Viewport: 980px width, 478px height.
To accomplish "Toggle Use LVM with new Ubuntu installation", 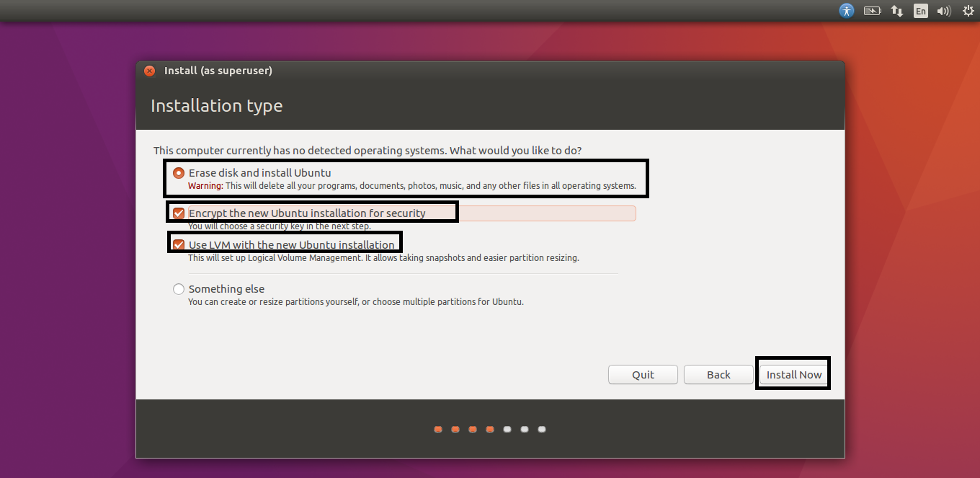I will [179, 244].
